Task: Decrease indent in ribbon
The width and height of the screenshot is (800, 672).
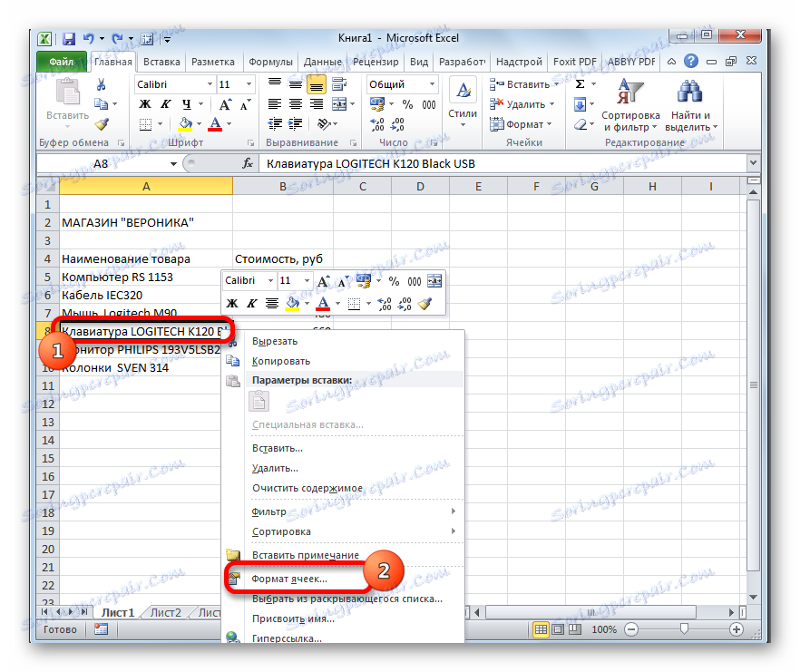Action: click(275, 124)
